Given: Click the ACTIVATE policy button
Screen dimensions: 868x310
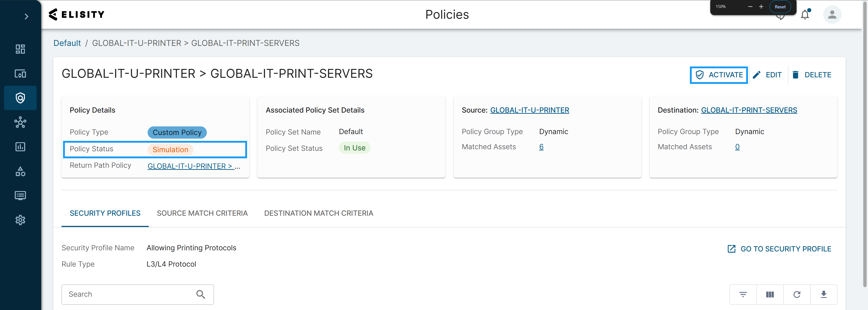Looking at the screenshot, I should [719, 75].
